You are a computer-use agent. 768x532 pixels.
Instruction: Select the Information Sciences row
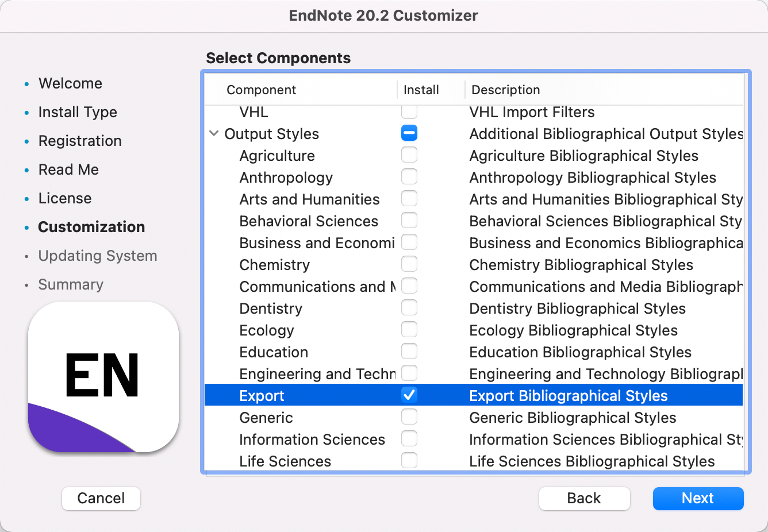tap(474, 439)
